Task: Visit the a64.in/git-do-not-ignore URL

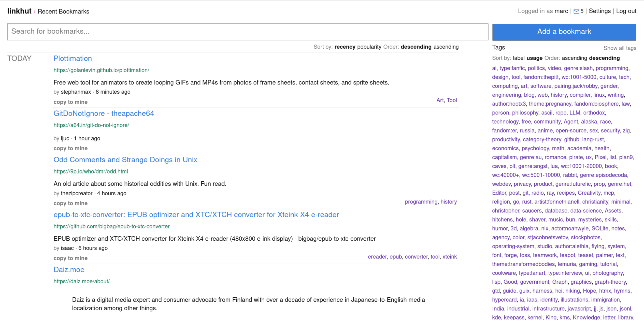Action: pyautogui.click(x=91, y=125)
